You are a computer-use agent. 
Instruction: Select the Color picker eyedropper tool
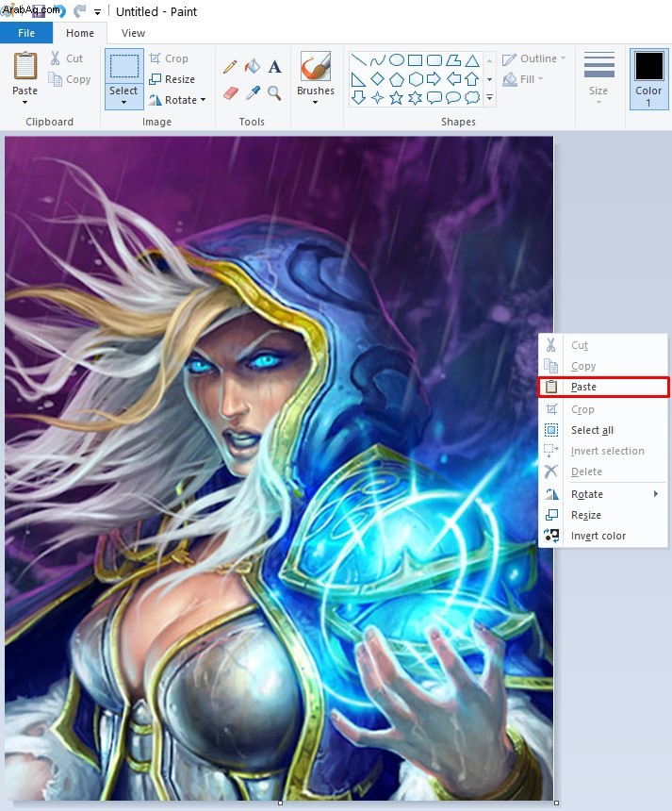253,93
